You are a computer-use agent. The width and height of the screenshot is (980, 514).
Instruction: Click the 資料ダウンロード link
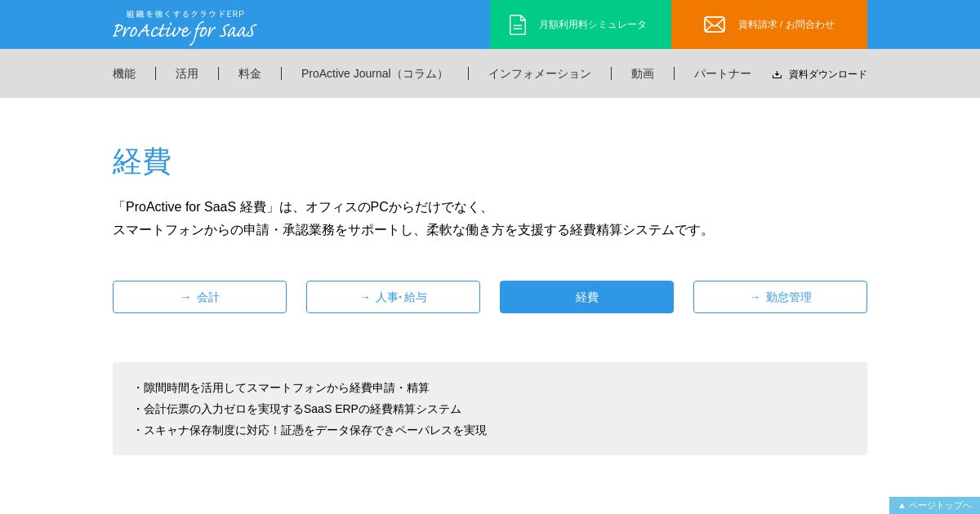pyautogui.click(x=819, y=74)
